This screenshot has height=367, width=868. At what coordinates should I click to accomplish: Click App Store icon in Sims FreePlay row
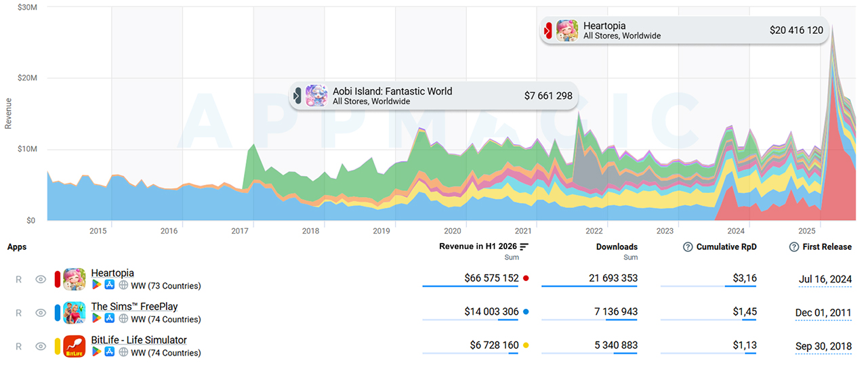110,319
